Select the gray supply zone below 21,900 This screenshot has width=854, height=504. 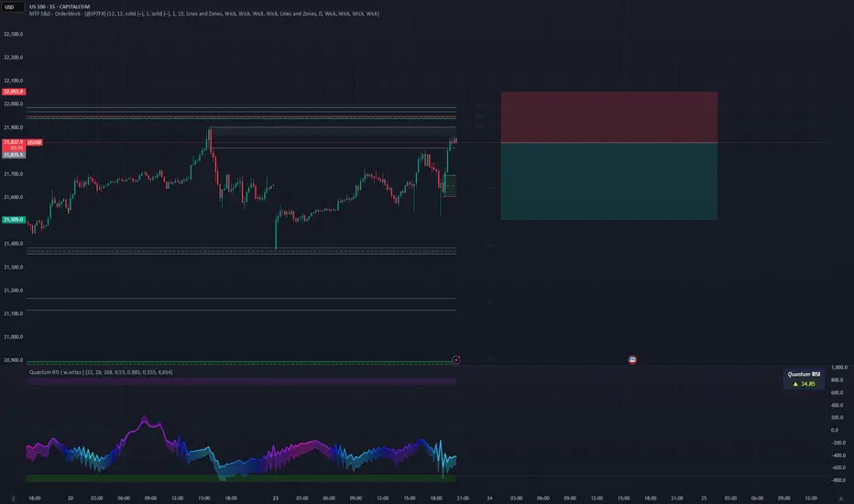(x=333, y=137)
